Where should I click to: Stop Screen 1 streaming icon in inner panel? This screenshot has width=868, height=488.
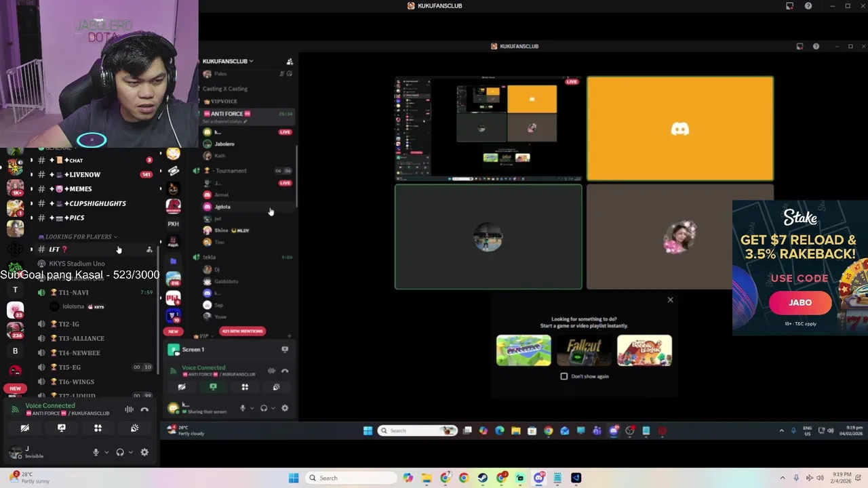tap(285, 349)
